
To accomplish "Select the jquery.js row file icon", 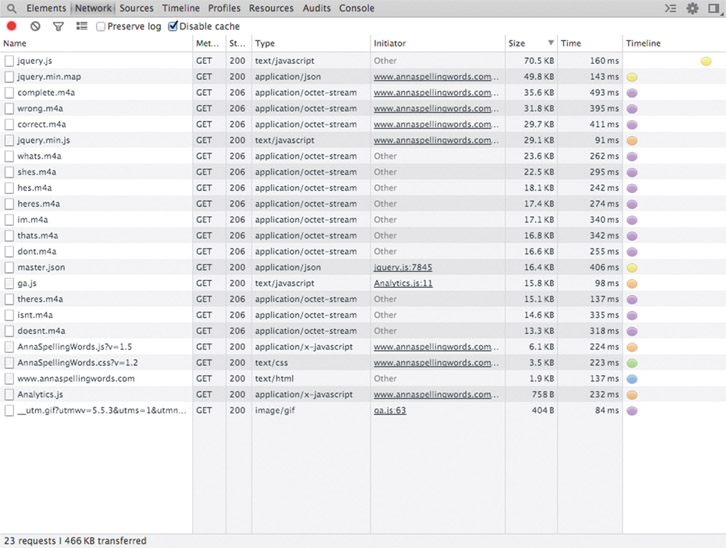I will [9, 61].
